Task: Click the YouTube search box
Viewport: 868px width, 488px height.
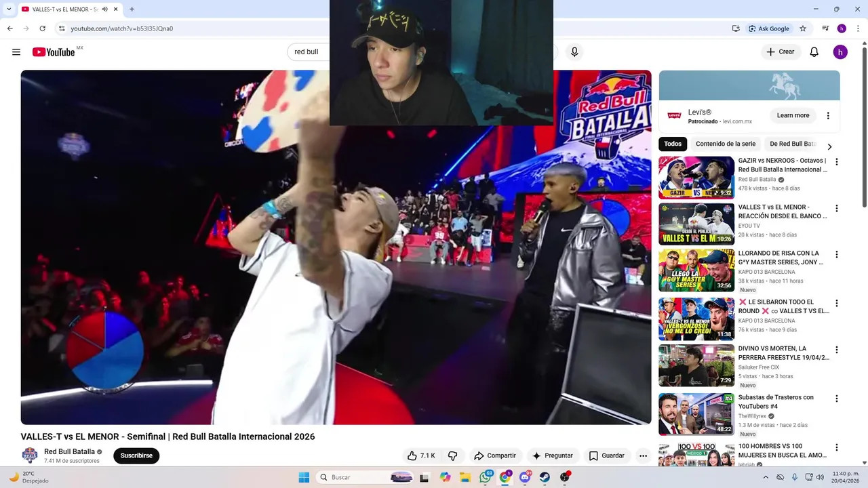Action: point(309,52)
